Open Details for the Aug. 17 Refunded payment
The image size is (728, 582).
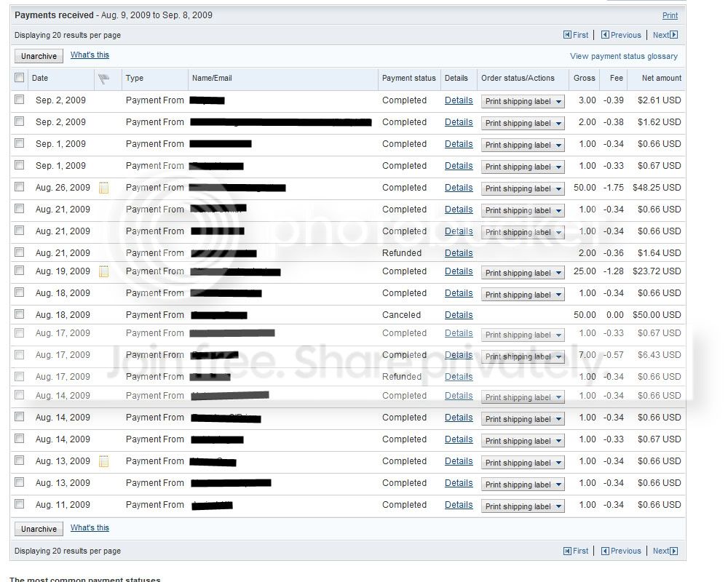point(459,376)
